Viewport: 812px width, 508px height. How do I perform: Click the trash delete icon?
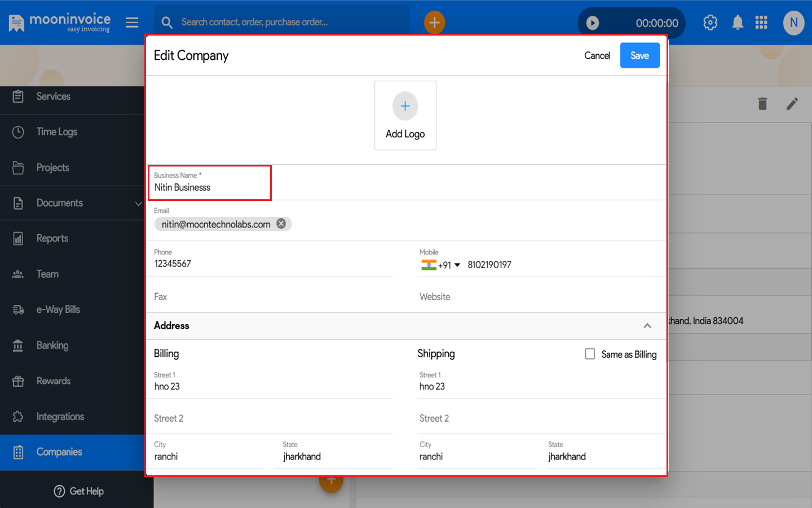(x=762, y=104)
